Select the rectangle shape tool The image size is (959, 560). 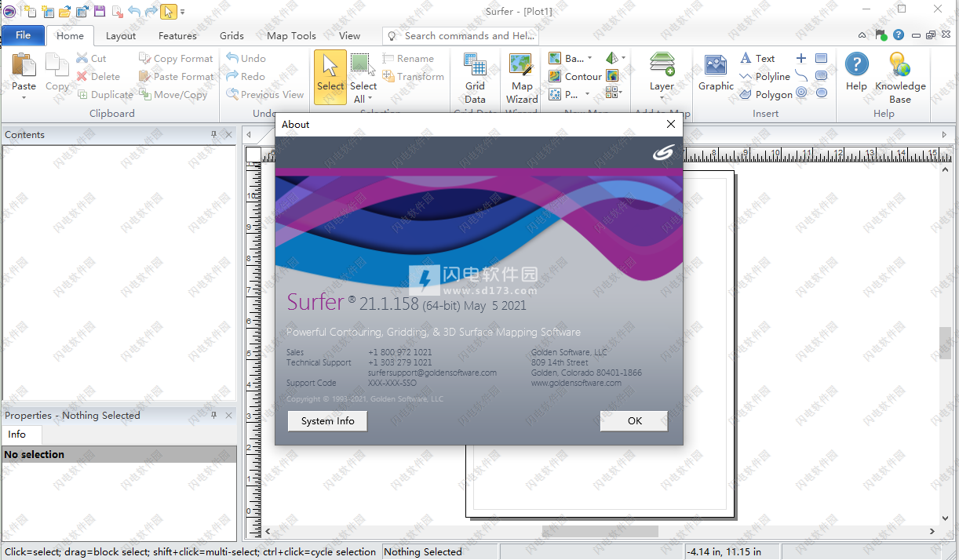pyautogui.click(x=822, y=58)
